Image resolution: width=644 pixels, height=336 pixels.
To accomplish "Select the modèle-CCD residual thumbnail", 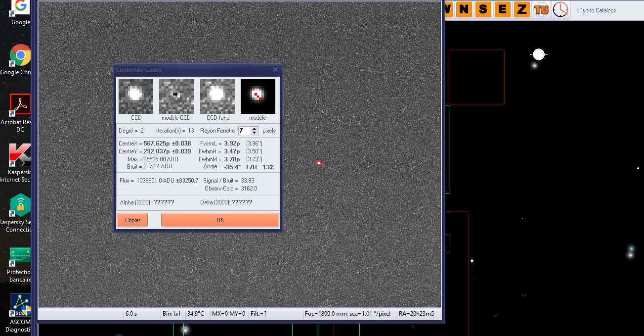I will click(176, 96).
